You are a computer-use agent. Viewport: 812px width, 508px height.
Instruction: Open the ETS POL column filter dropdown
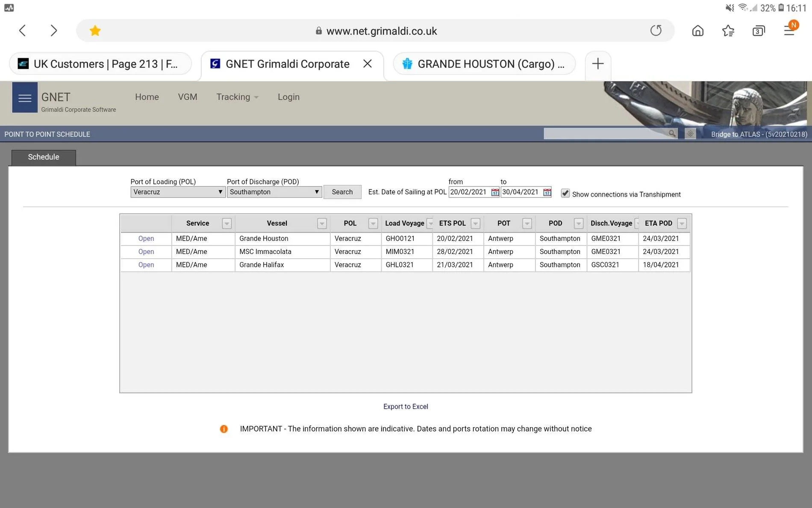pos(475,224)
